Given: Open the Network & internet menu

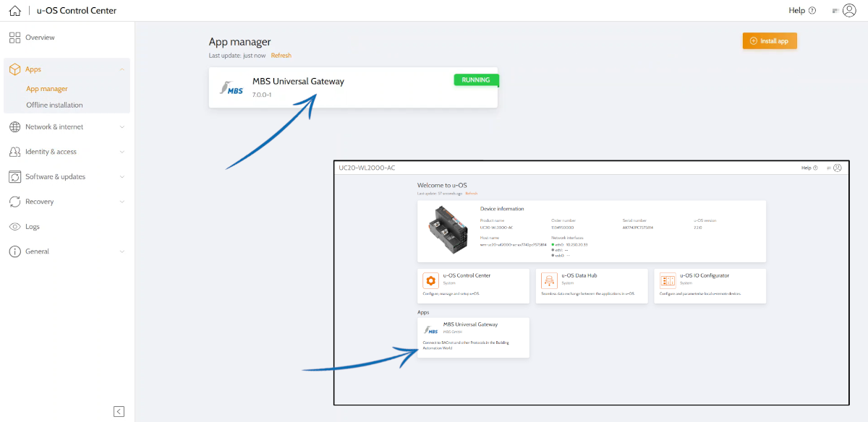Looking at the screenshot, I should tap(67, 127).
